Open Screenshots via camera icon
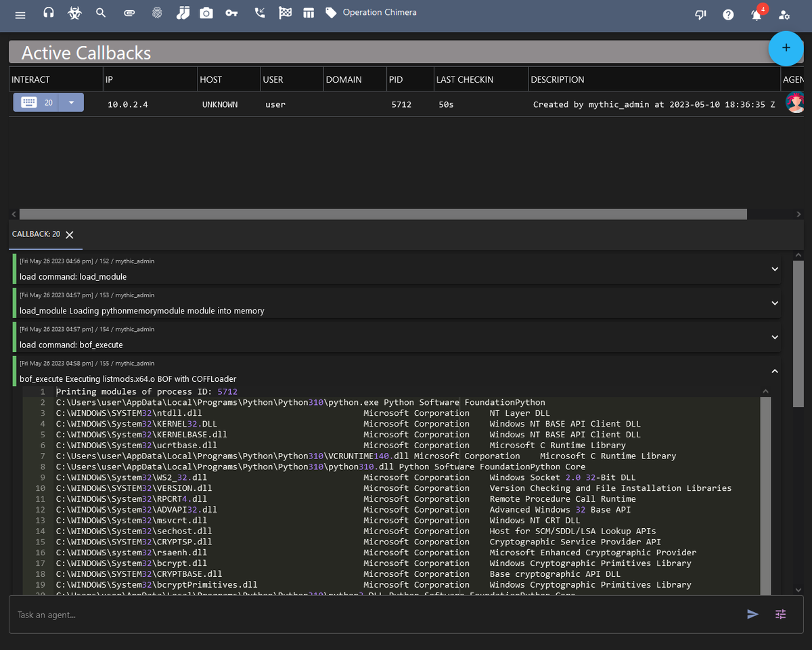This screenshot has width=812, height=650. tap(206, 13)
